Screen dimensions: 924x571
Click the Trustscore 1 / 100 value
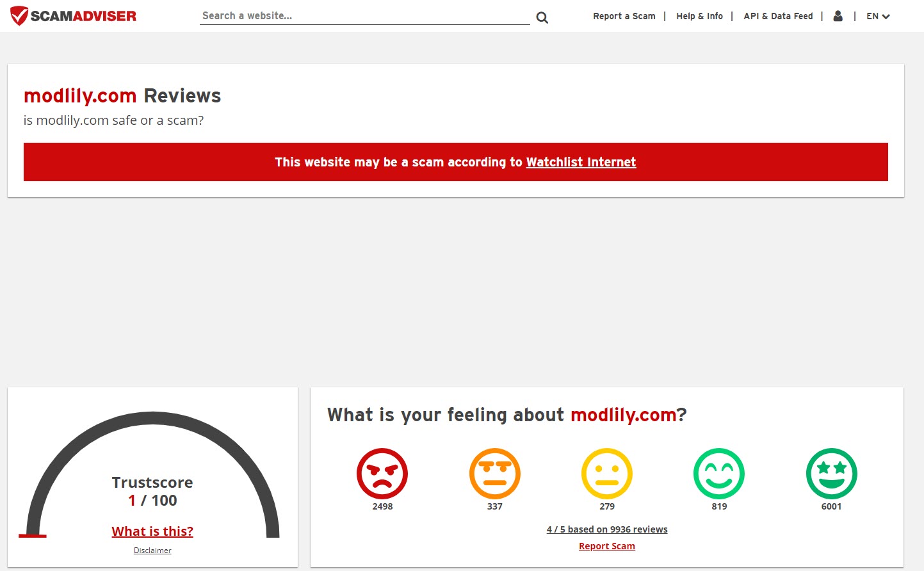click(152, 501)
